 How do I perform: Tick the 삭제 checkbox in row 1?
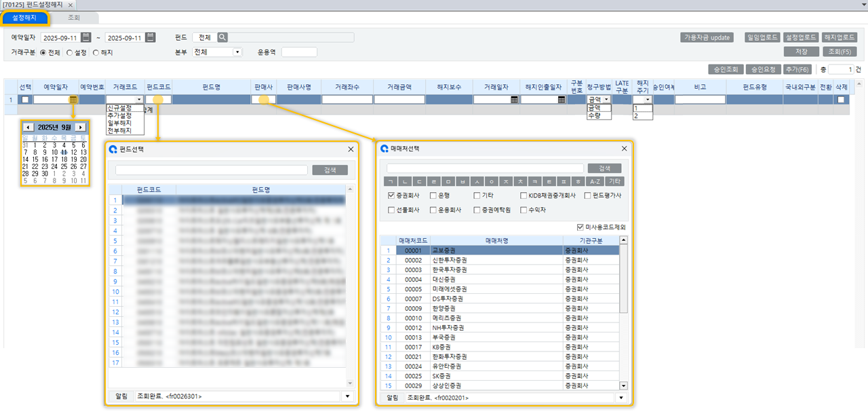841,100
